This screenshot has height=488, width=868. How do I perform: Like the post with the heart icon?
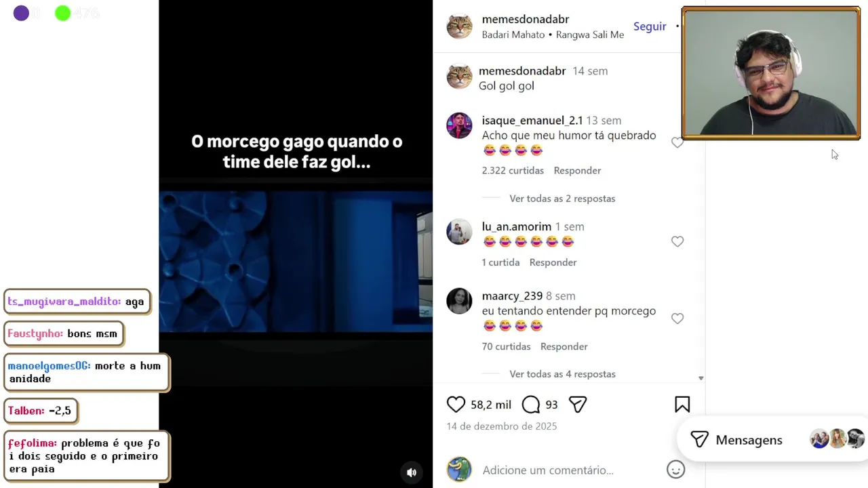(456, 405)
